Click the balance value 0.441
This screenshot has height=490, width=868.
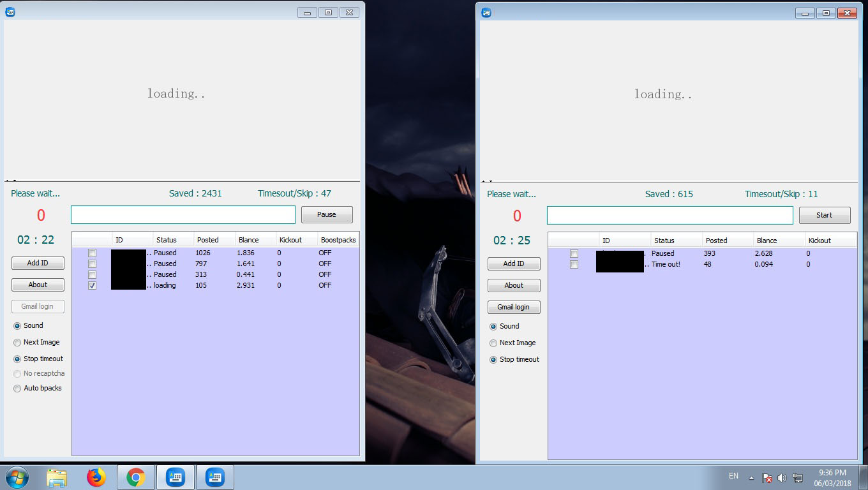pos(246,275)
